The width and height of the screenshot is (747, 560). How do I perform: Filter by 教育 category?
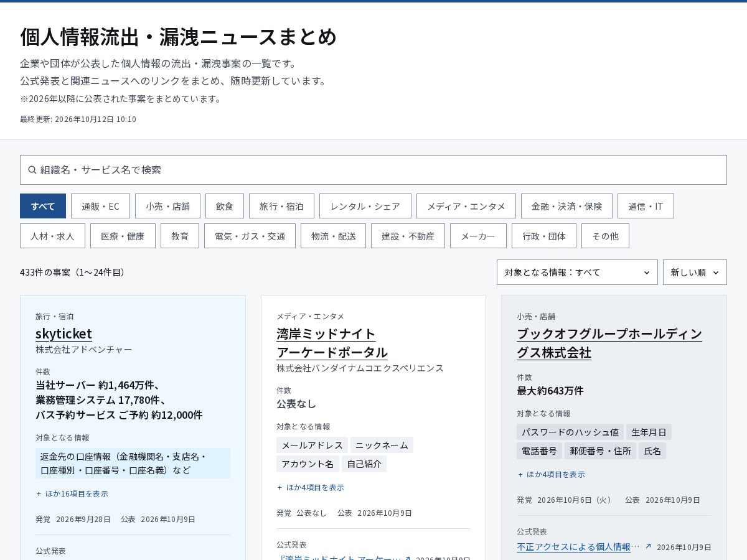tap(180, 236)
